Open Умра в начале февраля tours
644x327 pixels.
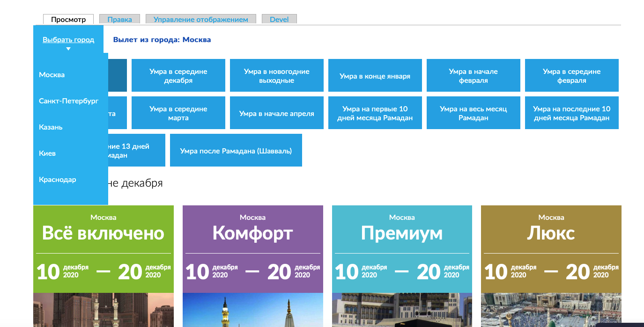(x=473, y=76)
